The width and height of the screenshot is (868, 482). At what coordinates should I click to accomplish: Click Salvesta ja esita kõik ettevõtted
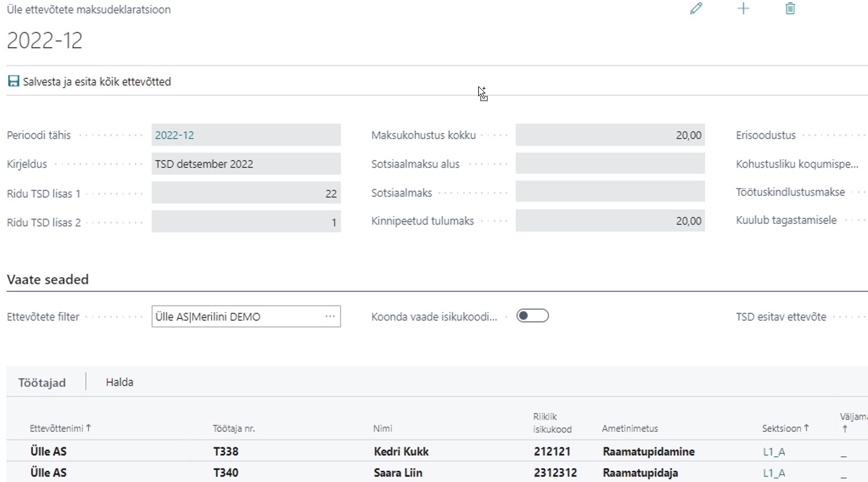pyautogui.click(x=97, y=81)
